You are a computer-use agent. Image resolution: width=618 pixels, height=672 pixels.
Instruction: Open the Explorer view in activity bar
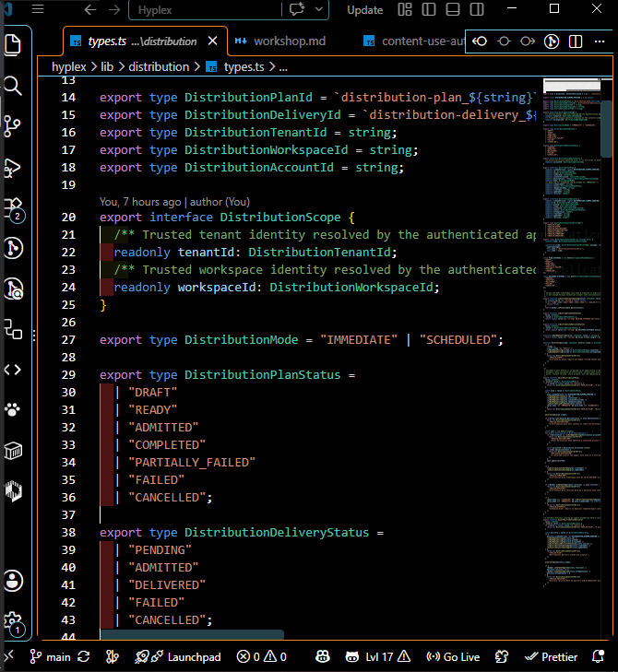pos(13,45)
